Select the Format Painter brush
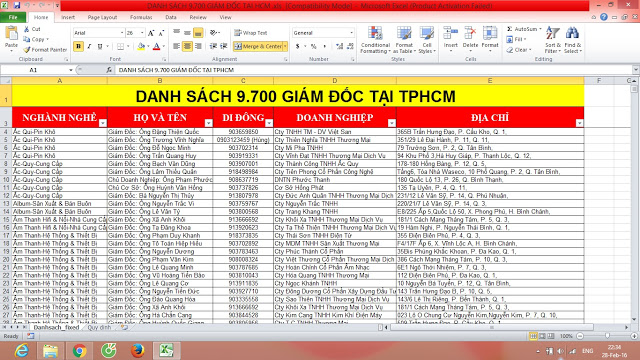 (x=27, y=50)
